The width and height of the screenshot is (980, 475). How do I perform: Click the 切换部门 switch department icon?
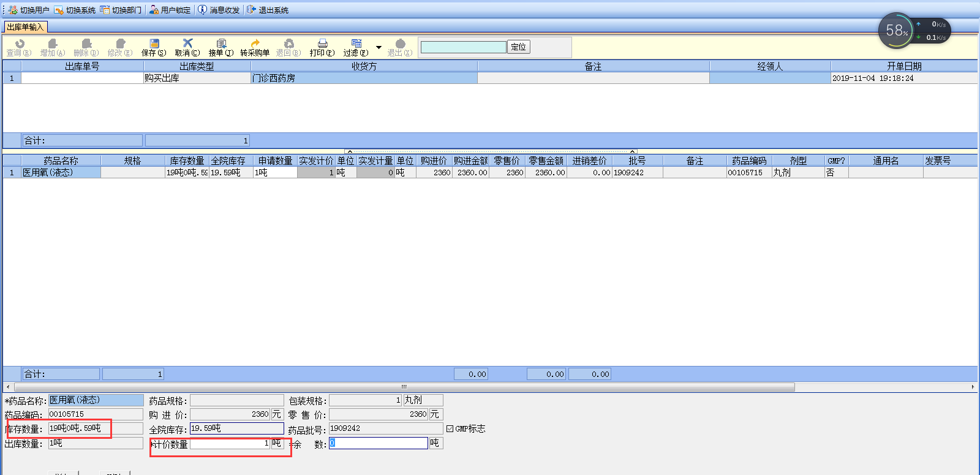tap(105, 10)
